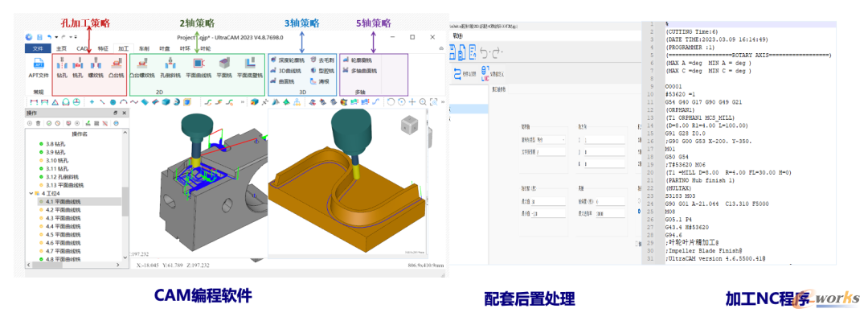Choose 曲面铣 in the 3D group
Viewport: 868px width, 317px height.
pos(282,81)
